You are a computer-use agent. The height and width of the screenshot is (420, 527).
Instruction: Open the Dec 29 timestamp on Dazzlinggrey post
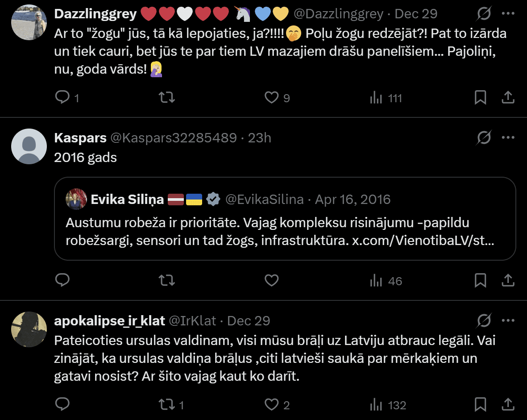coord(416,14)
